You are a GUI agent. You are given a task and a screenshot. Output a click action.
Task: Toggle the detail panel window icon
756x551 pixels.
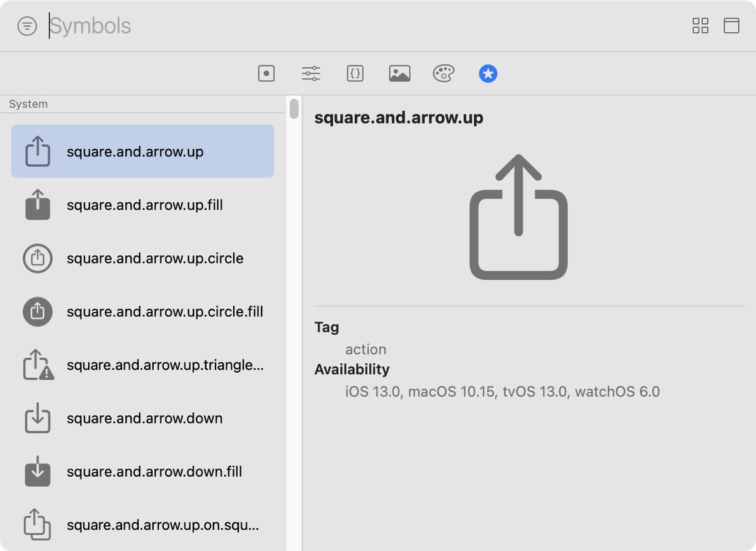(731, 25)
